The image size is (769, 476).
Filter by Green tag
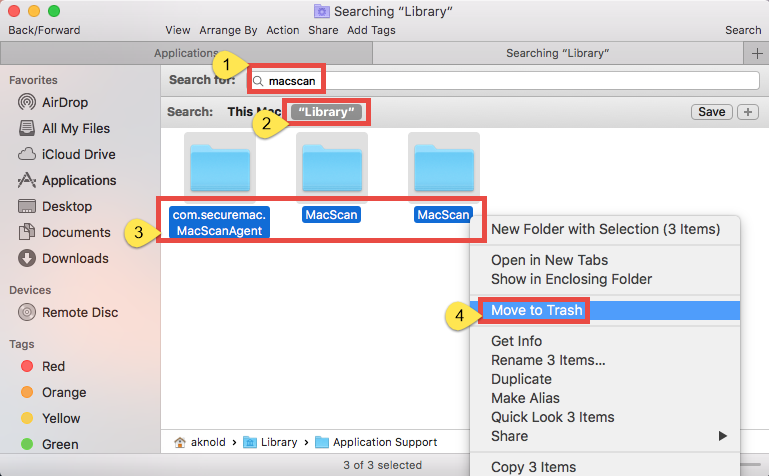50,444
